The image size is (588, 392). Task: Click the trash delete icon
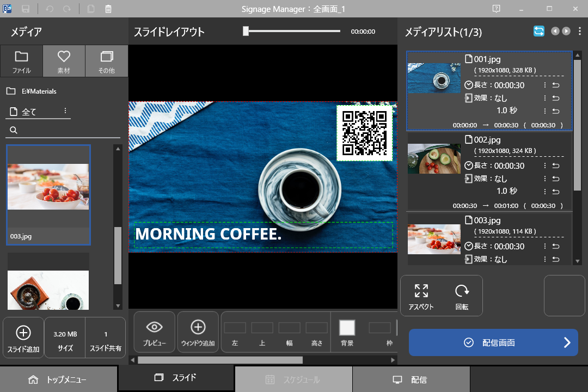point(108,9)
